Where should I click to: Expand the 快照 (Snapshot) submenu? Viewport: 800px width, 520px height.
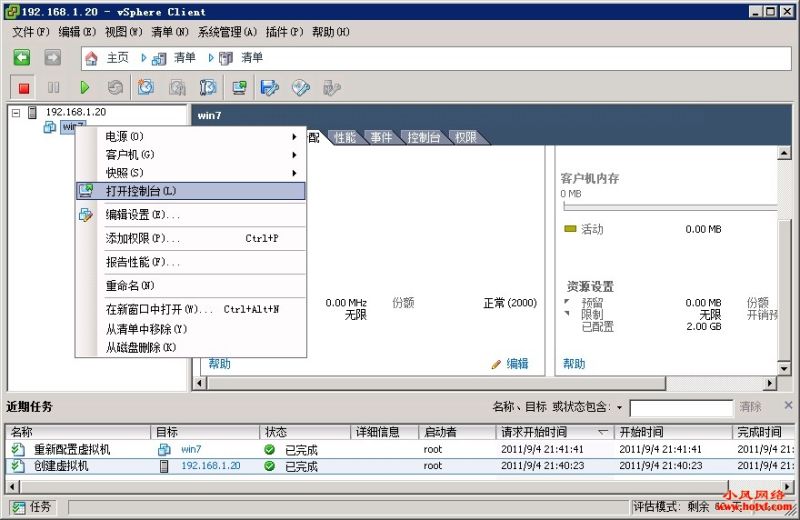tap(190, 173)
